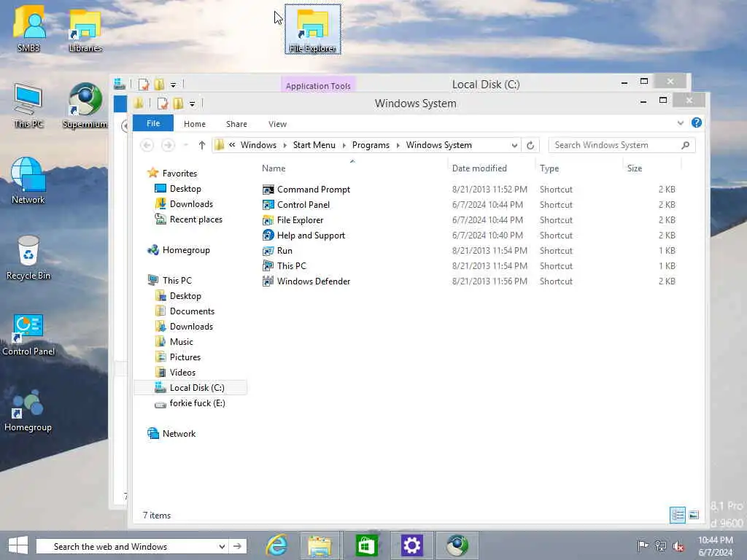This screenshot has width=747, height=560.
Task: Open taskbar search box dropdown
Action: tap(222, 546)
